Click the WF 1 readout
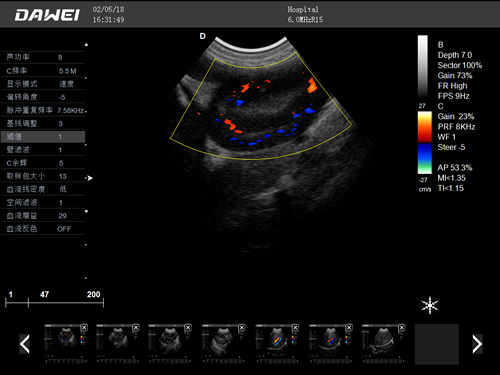500x375 pixels. point(447,137)
